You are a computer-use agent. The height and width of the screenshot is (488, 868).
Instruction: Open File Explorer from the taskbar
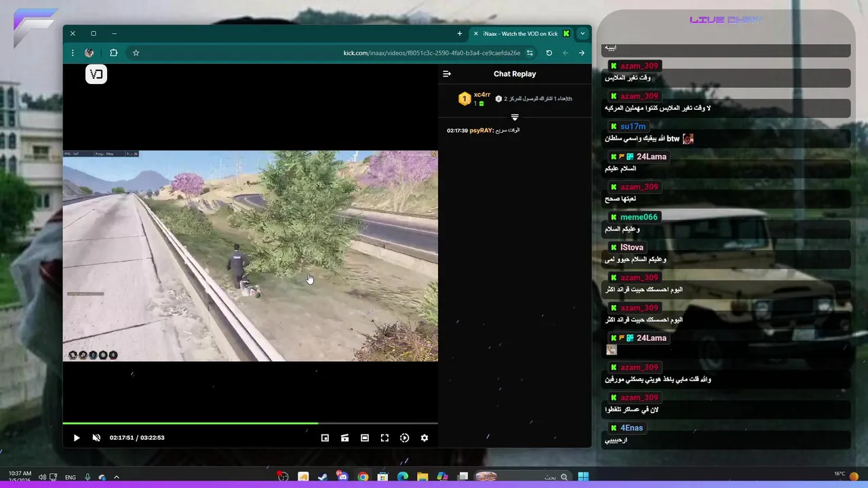point(422,477)
